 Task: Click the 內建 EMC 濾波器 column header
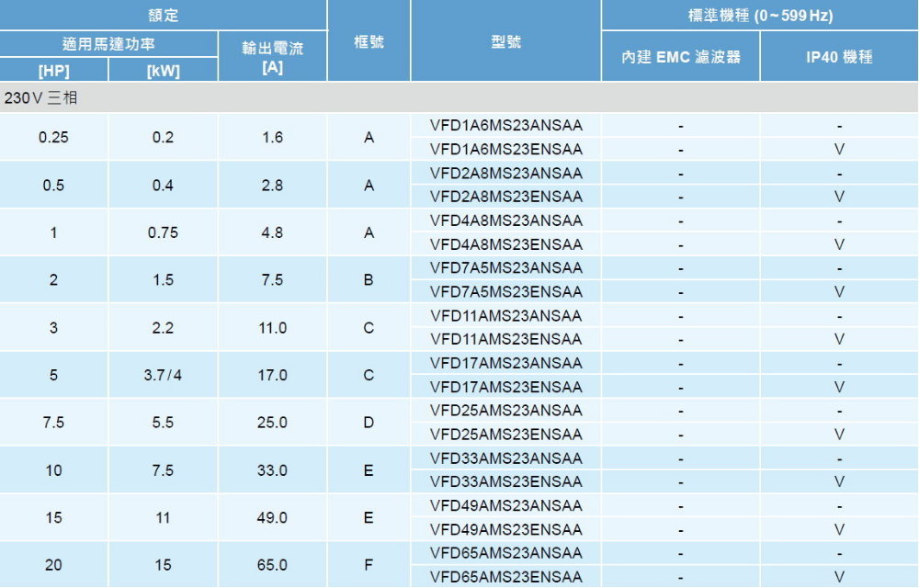click(680, 57)
